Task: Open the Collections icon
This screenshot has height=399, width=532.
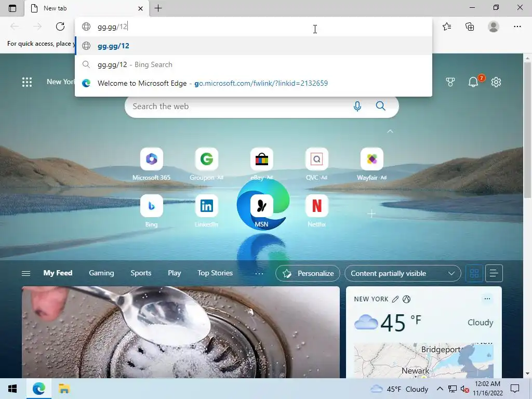Action: [x=470, y=26]
